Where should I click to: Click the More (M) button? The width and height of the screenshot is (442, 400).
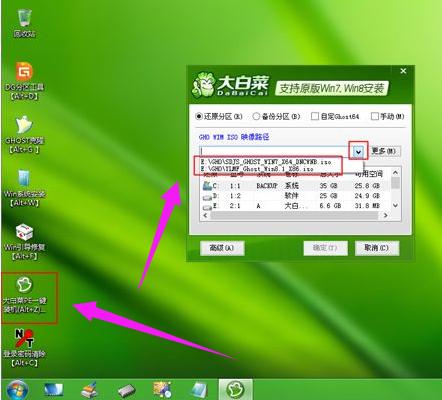click(x=385, y=151)
